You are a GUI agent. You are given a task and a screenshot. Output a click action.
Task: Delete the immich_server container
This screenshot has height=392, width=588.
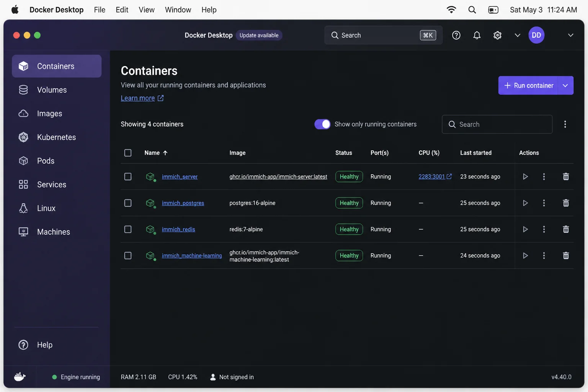tap(566, 176)
